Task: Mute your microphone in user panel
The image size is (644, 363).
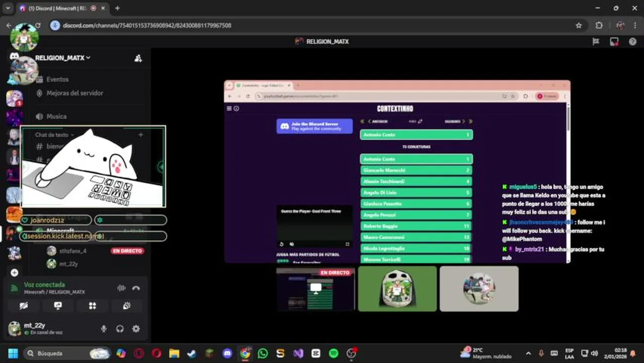Action: coord(104,329)
